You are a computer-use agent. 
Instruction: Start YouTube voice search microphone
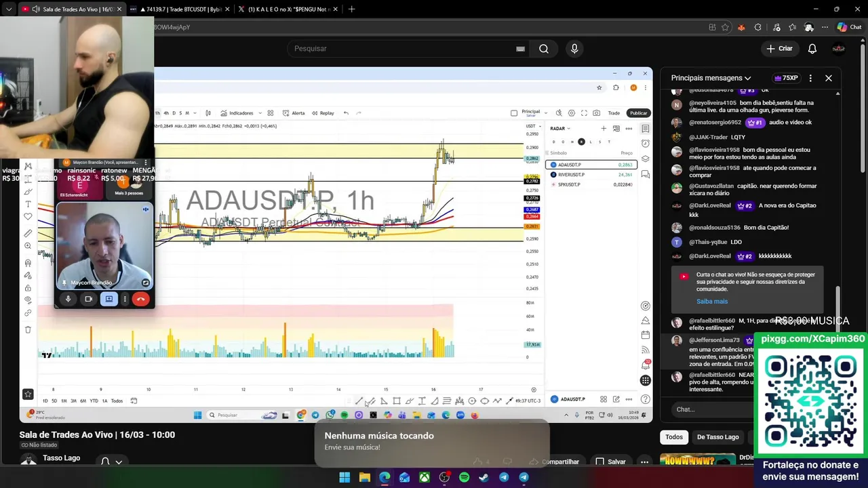[x=574, y=49]
